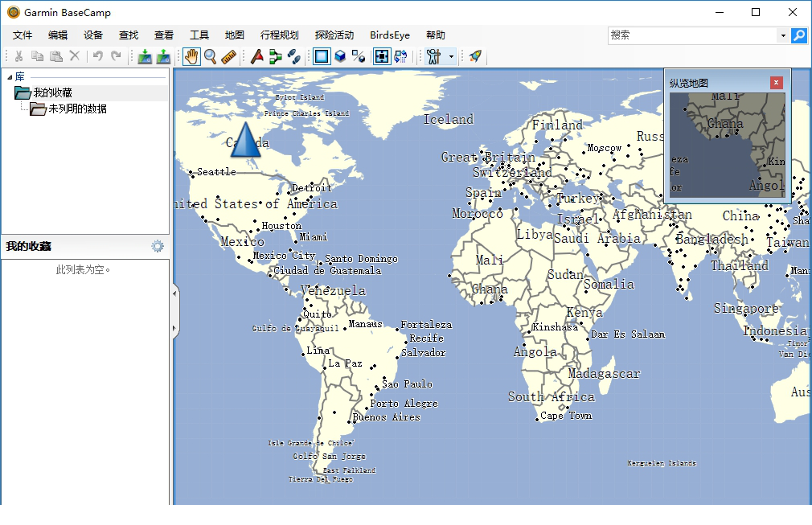Click the Paste clipboard icon
The image size is (812, 525).
click(x=56, y=56)
